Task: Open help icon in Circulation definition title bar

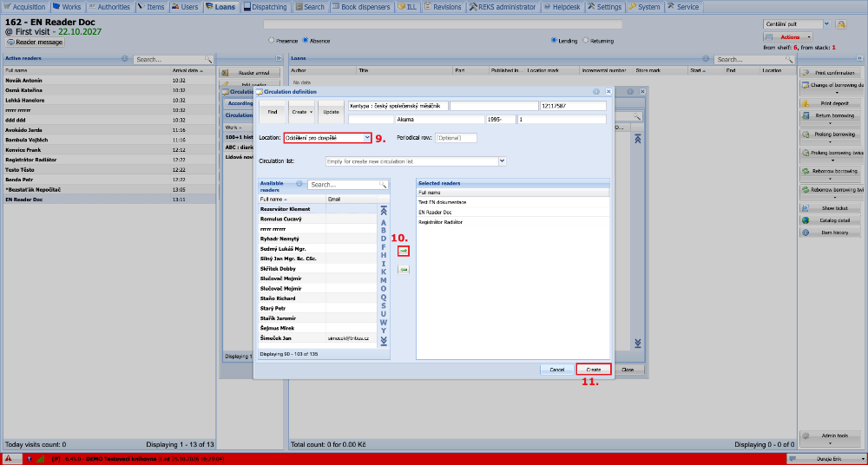Action: click(x=596, y=91)
